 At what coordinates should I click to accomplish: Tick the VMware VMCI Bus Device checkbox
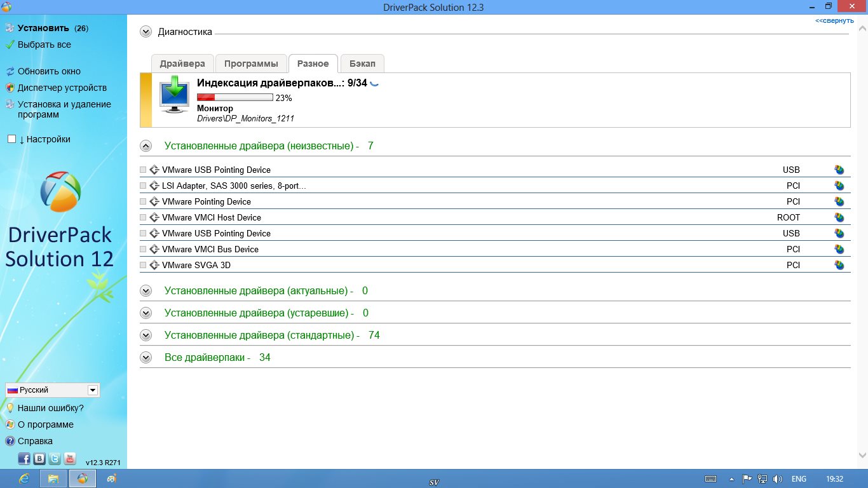pyautogui.click(x=143, y=249)
